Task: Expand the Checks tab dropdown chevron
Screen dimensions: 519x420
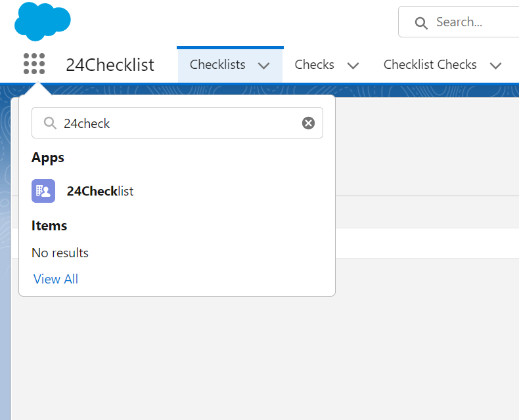Action: [x=353, y=66]
